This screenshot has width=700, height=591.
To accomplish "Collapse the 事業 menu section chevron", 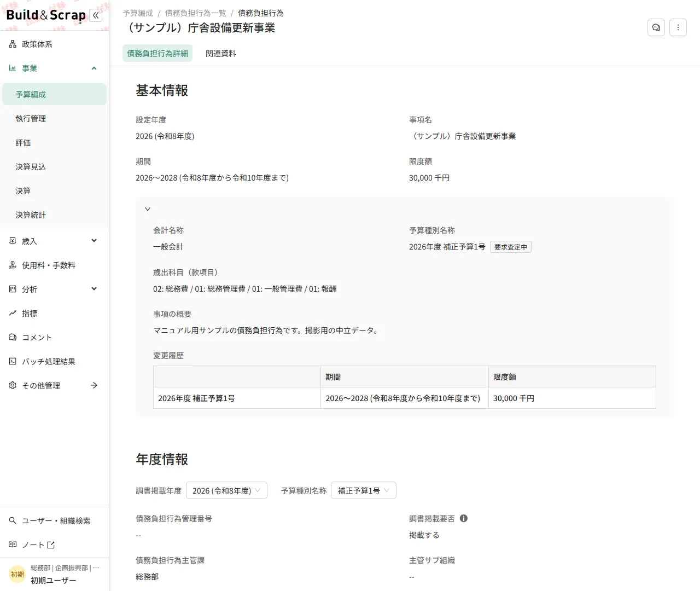I will [x=94, y=68].
